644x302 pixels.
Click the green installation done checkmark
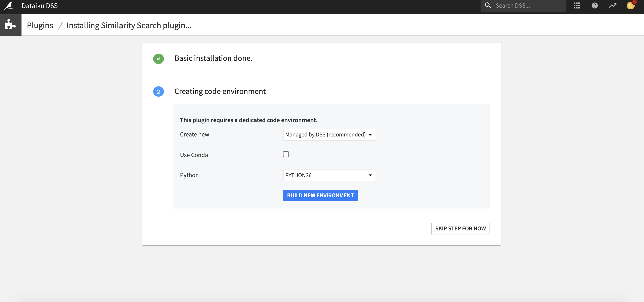(x=158, y=59)
